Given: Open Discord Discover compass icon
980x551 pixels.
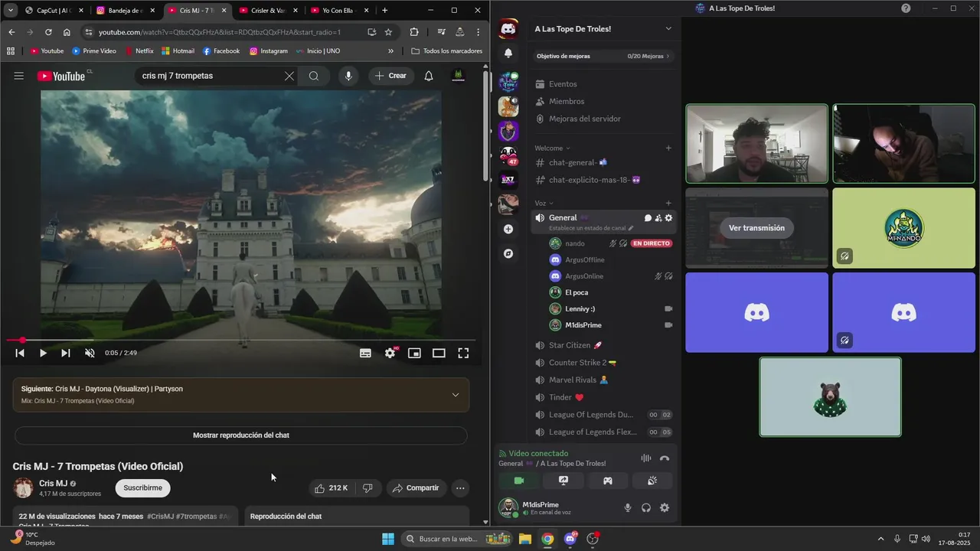Looking at the screenshot, I should [x=508, y=253].
